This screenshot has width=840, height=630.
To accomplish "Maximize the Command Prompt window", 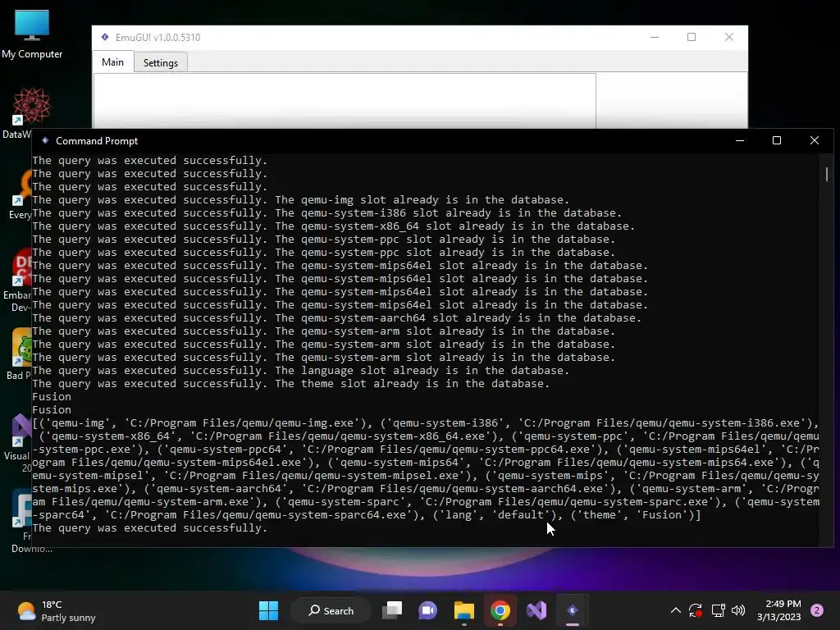I will point(777,140).
